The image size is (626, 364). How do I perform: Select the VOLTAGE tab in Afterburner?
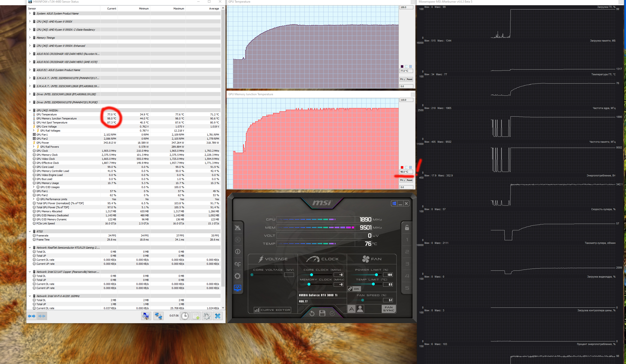[273, 259]
